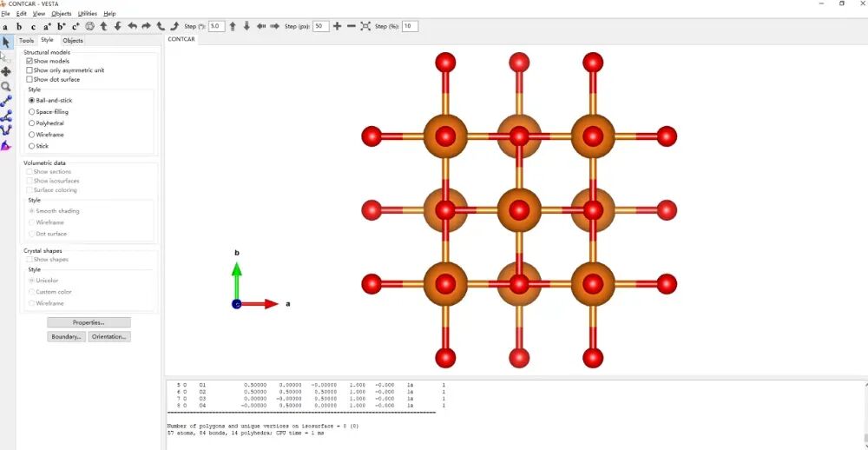This screenshot has height=450, width=868.
Task: Select the arrow pointer tool
Action: 6,42
